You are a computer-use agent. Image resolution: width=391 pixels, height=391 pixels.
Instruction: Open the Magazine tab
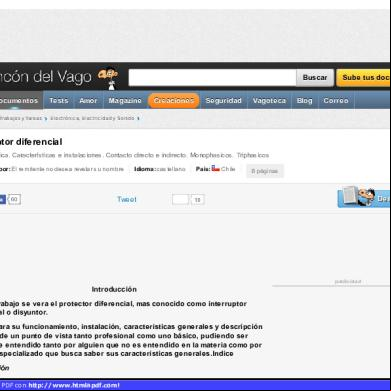(x=125, y=100)
